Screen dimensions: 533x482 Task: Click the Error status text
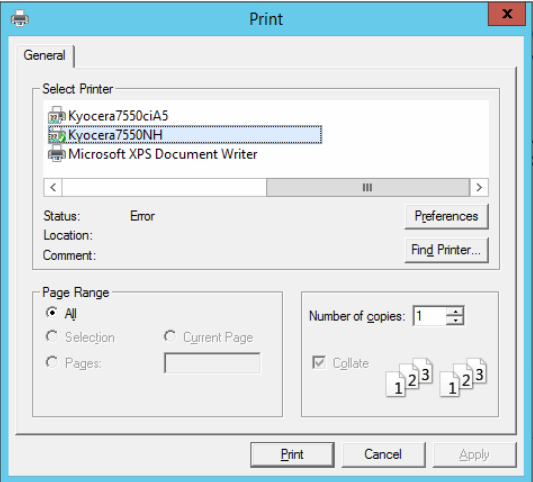pyautogui.click(x=142, y=216)
